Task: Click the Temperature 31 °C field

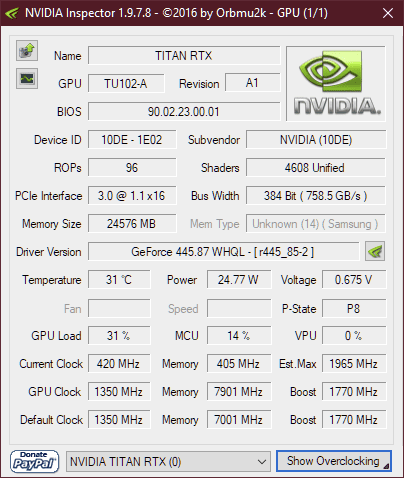Action: 119,279
